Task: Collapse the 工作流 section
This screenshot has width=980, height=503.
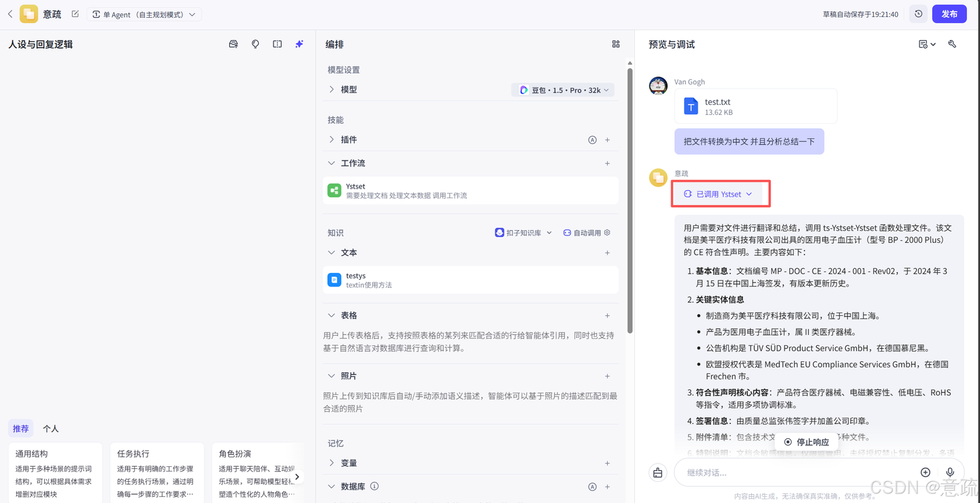Action: 331,163
